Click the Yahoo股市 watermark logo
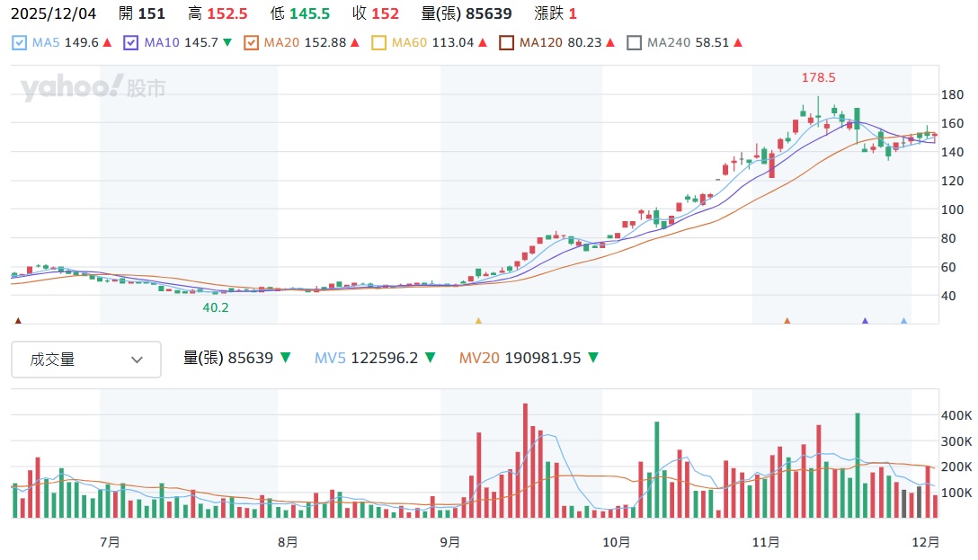The width and height of the screenshot is (978, 560). pos(93,88)
